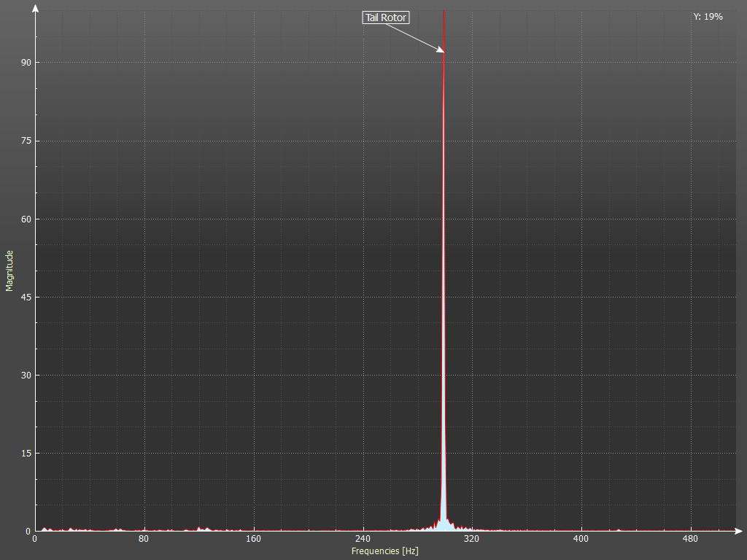Select the Y: 19% readout text

tap(708, 16)
